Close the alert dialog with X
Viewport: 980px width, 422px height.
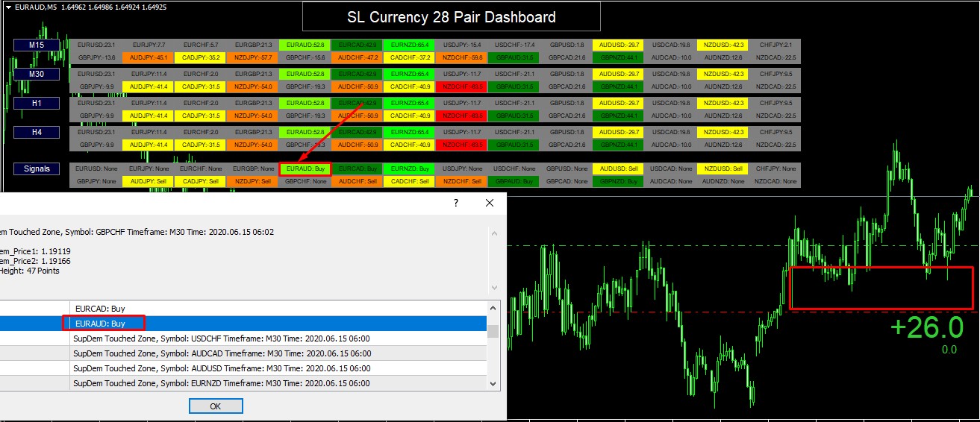click(490, 203)
